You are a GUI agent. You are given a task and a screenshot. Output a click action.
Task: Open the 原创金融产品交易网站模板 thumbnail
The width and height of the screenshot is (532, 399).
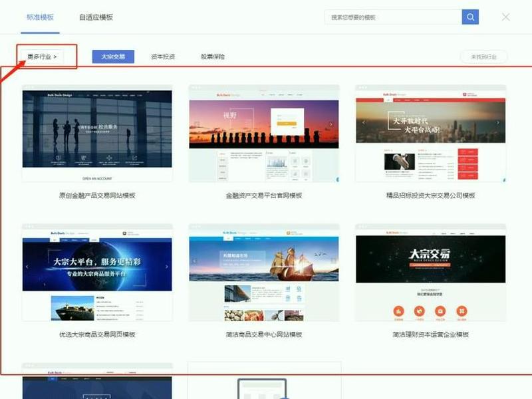(97, 134)
